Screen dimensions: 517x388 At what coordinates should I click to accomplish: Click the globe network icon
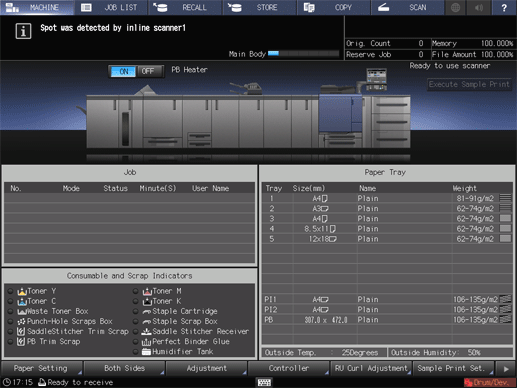coord(455,7)
